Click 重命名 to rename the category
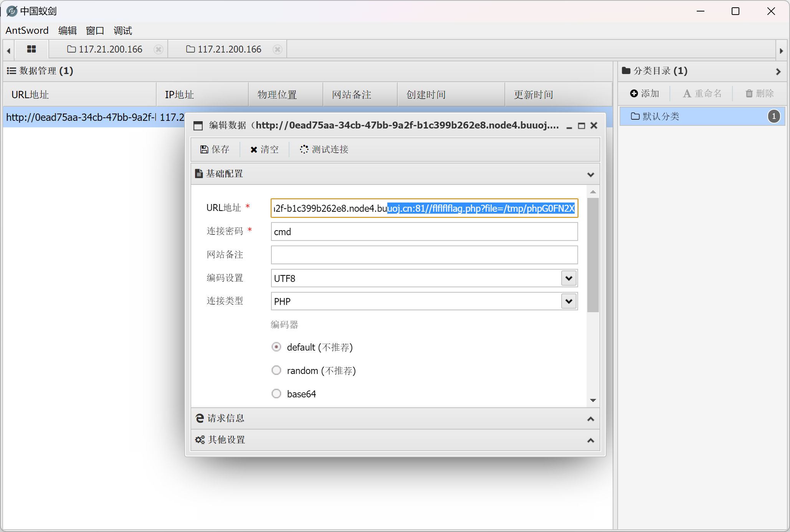 tap(702, 93)
